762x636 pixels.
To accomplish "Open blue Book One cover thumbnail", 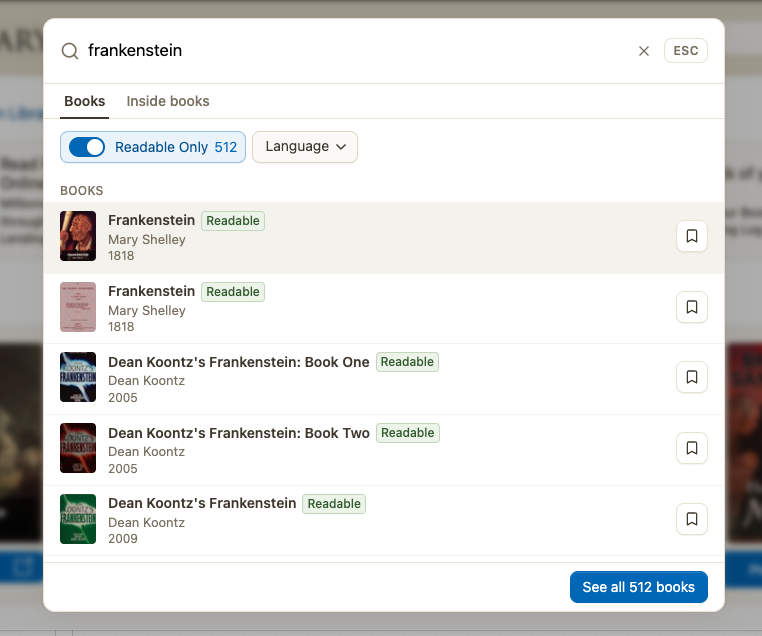I will (78, 377).
